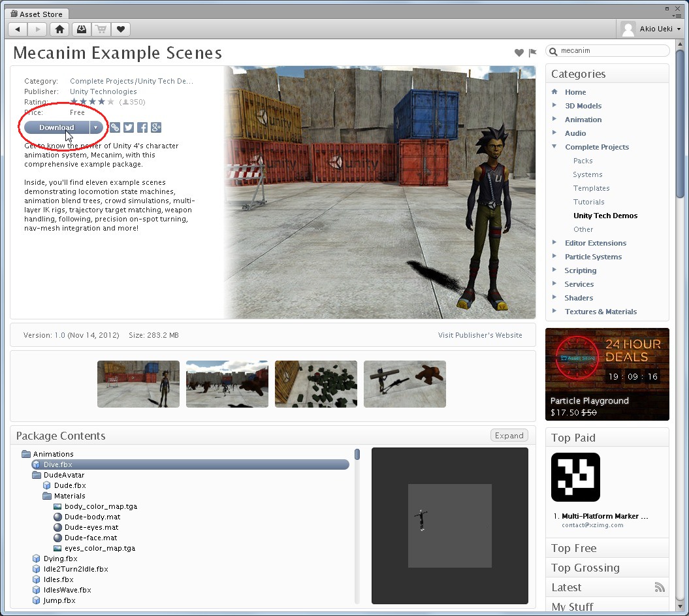Click the Package Contents list scrollbar
This screenshot has height=616, width=689.
pyautogui.click(x=357, y=454)
